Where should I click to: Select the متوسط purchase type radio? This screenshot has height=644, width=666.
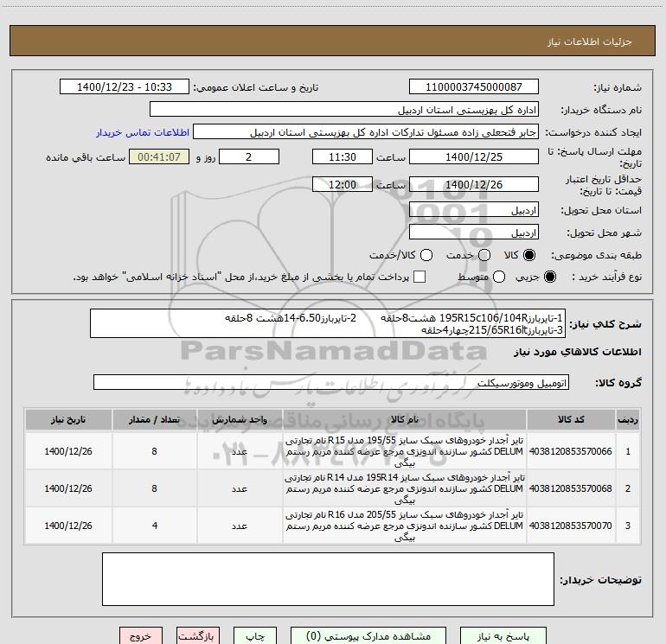pyautogui.click(x=499, y=277)
